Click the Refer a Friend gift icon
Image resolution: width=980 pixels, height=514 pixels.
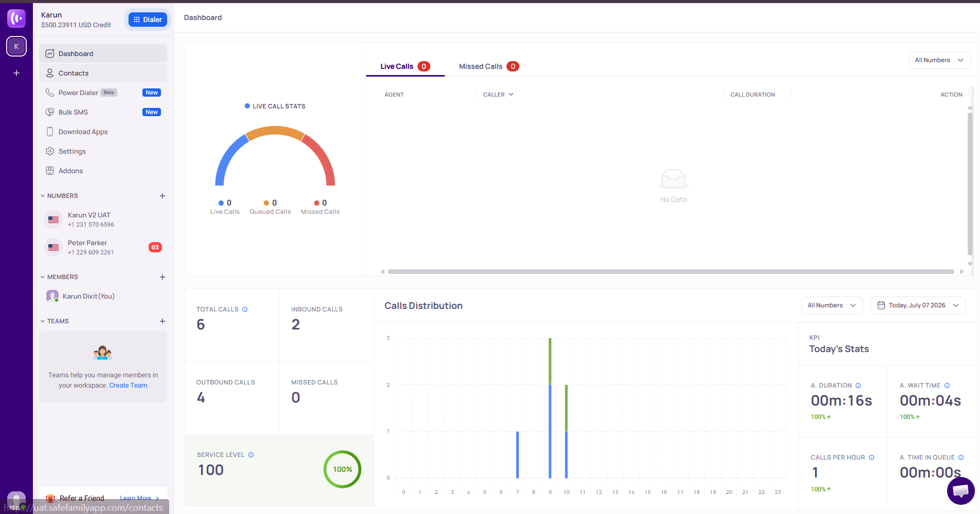point(50,498)
